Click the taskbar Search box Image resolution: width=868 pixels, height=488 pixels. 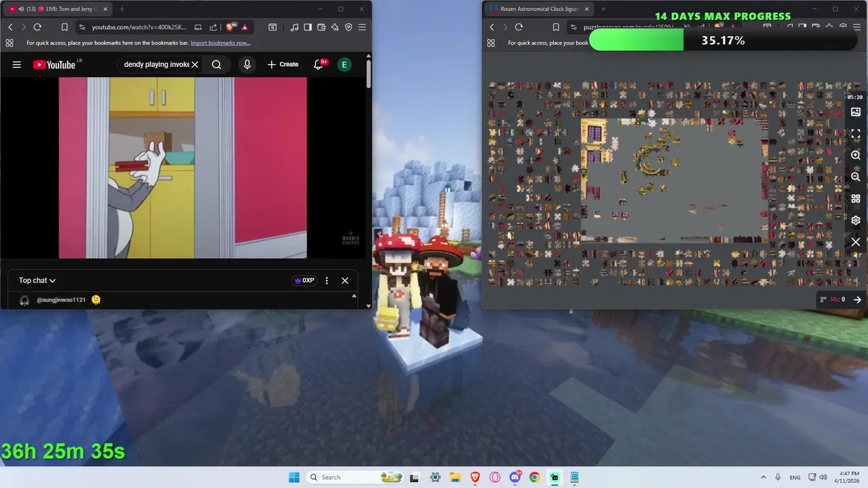click(x=355, y=477)
